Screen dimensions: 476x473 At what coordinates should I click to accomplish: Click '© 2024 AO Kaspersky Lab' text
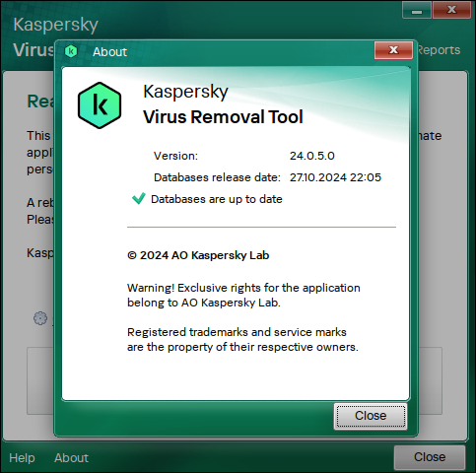click(198, 255)
